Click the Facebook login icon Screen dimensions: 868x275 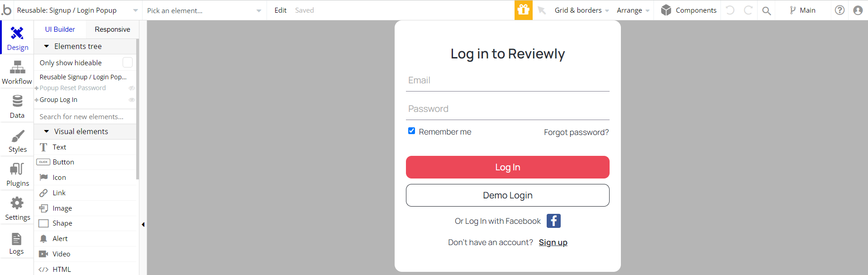[553, 221]
